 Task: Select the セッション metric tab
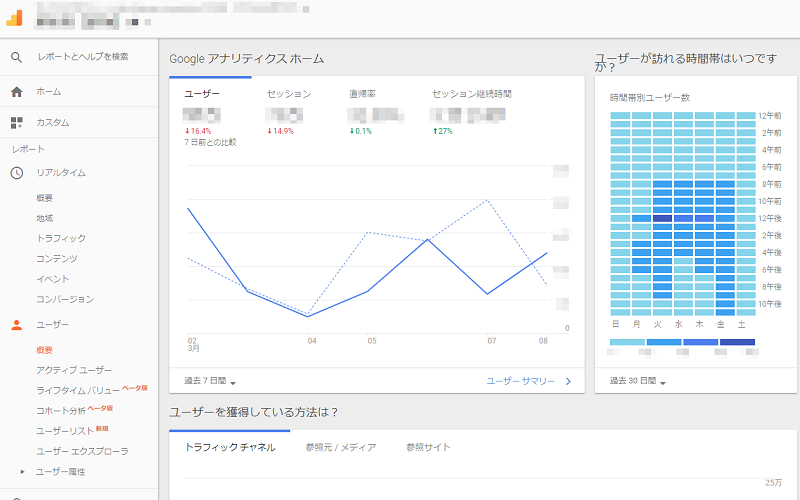pyautogui.click(x=289, y=94)
